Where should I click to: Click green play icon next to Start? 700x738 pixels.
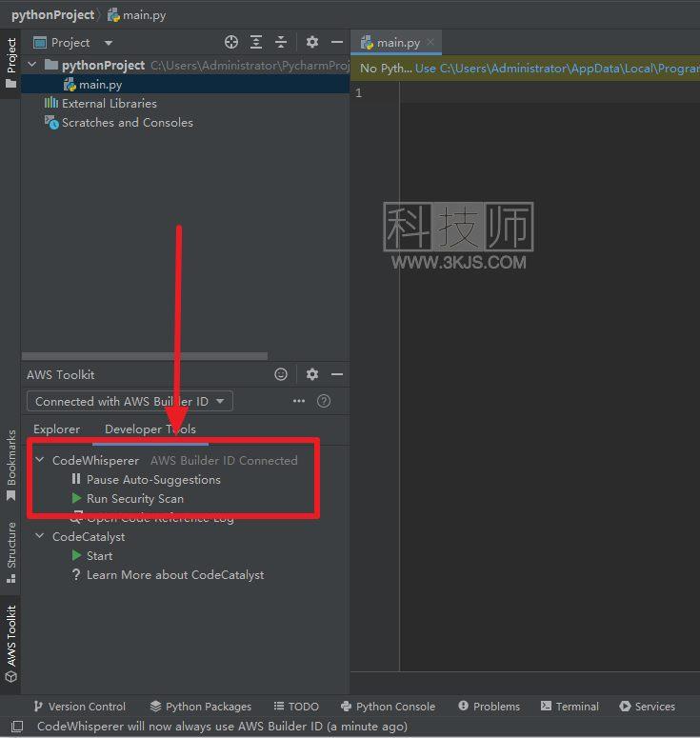click(76, 555)
